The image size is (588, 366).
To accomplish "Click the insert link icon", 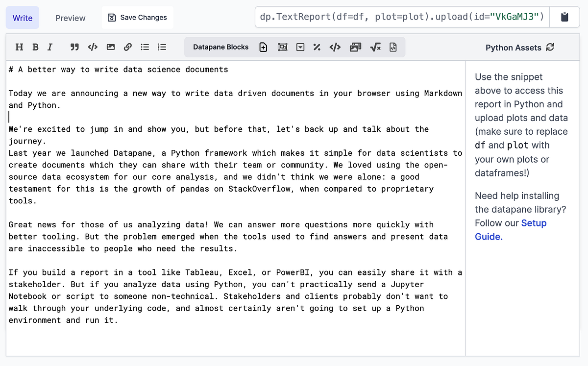I will (127, 47).
